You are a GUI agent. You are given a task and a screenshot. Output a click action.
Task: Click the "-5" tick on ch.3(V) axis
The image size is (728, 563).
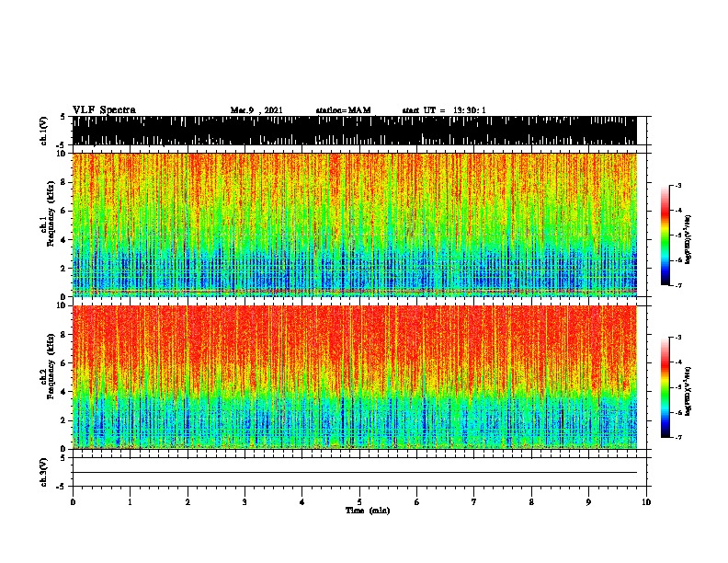pos(62,487)
